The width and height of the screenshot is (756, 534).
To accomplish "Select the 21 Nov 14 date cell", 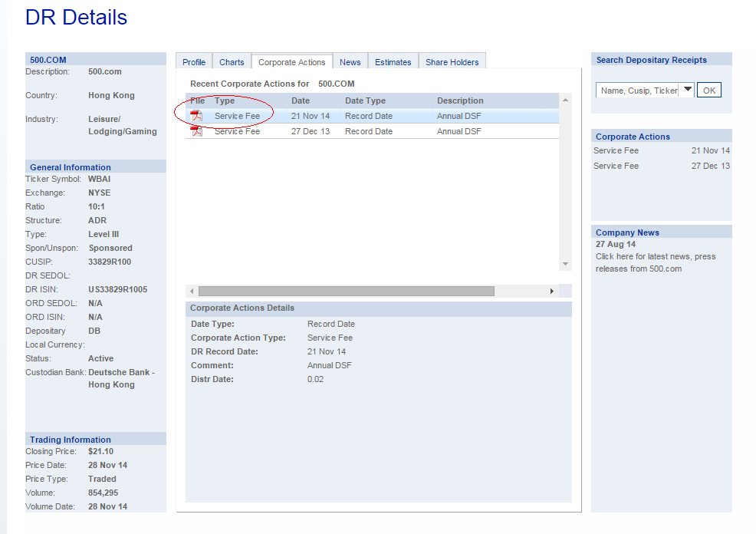I will click(x=311, y=116).
